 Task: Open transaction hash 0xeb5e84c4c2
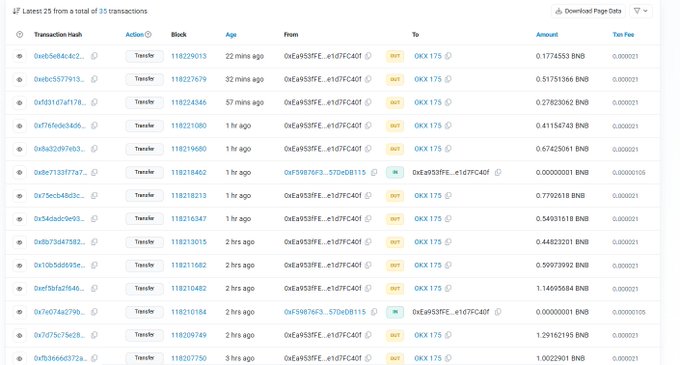coord(59,56)
